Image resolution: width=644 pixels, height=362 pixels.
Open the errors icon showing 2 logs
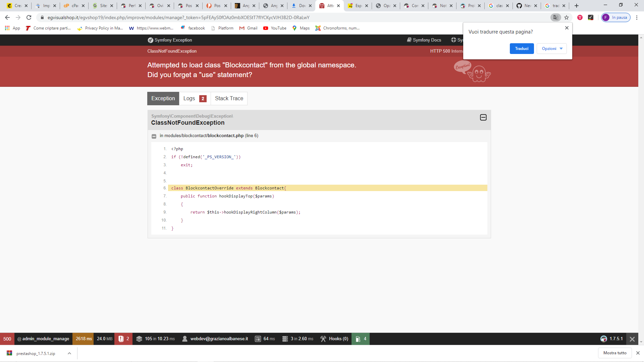click(x=123, y=339)
